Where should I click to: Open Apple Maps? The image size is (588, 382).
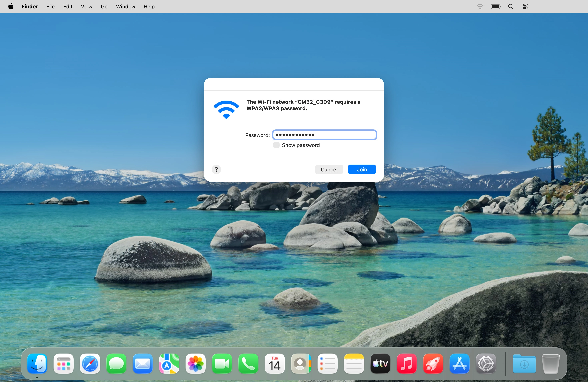point(169,364)
